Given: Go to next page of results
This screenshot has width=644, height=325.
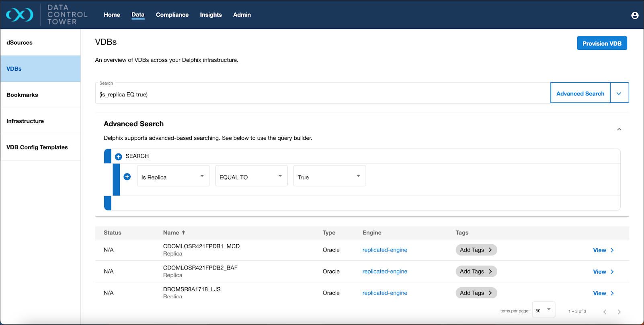Looking at the screenshot, I should coord(619,312).
